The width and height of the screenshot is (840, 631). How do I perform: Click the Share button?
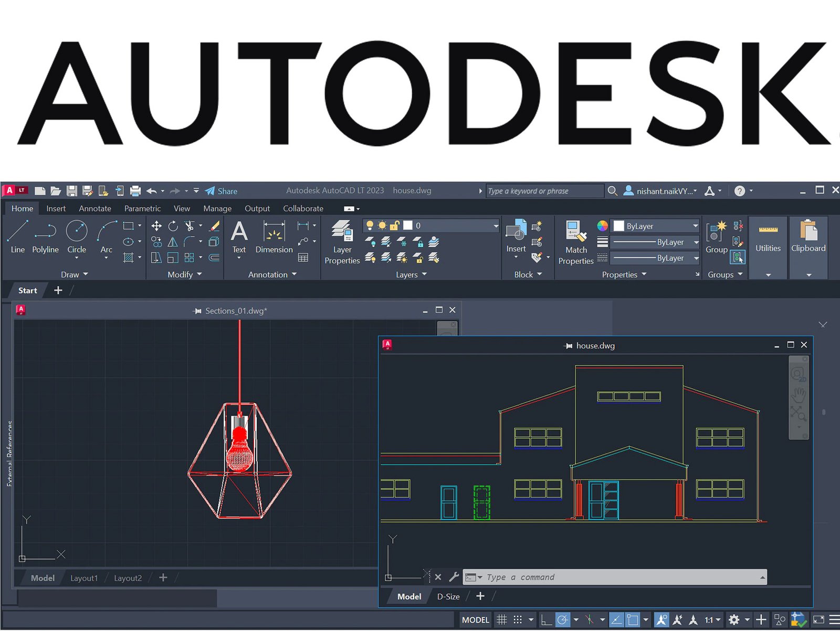[x=222, y=191]
